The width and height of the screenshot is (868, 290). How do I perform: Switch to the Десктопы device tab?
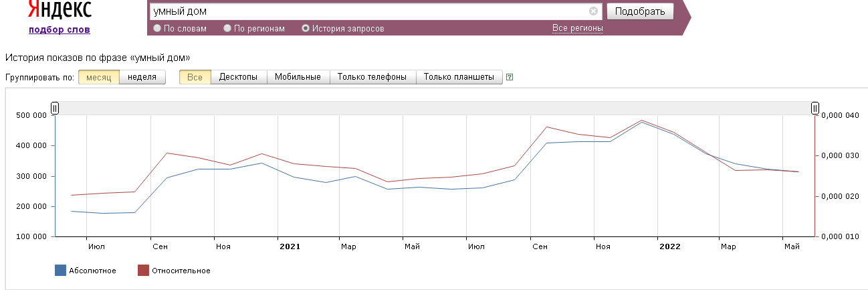[238, 77]
